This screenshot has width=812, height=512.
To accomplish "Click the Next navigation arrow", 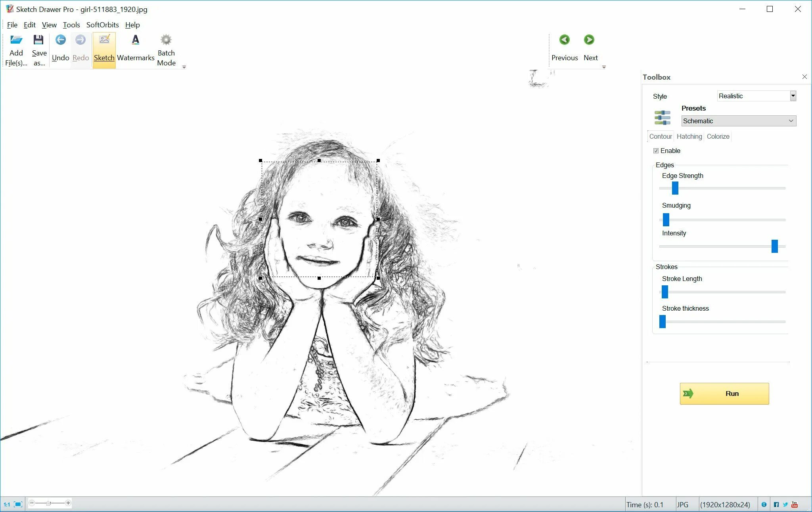I will point(590,40).
